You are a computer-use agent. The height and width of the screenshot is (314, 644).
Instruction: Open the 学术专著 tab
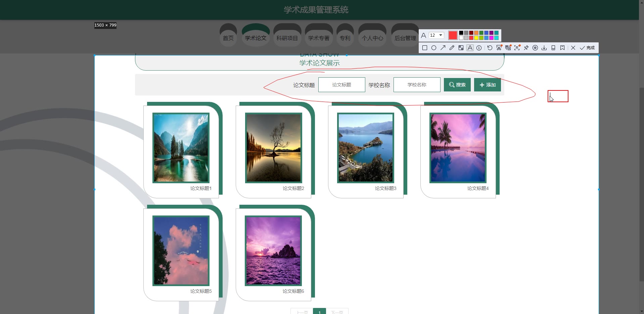click(319, 38)
